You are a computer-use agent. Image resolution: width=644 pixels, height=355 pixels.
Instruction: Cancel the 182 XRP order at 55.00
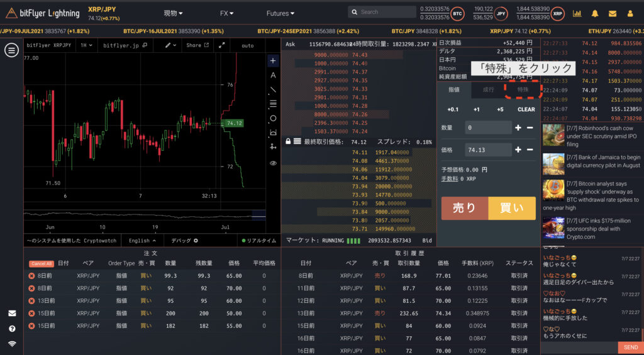coord(31,326)
